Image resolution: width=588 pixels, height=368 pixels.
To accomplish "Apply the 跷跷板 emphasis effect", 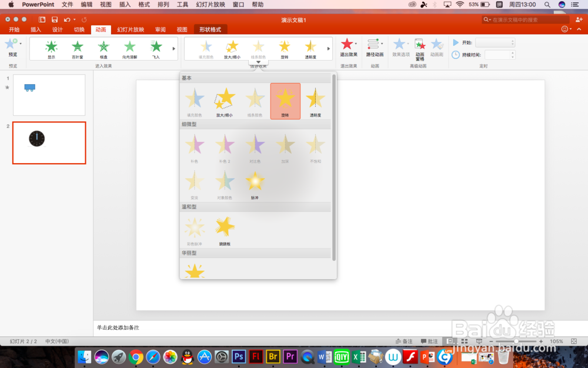I will click(225, 230).
